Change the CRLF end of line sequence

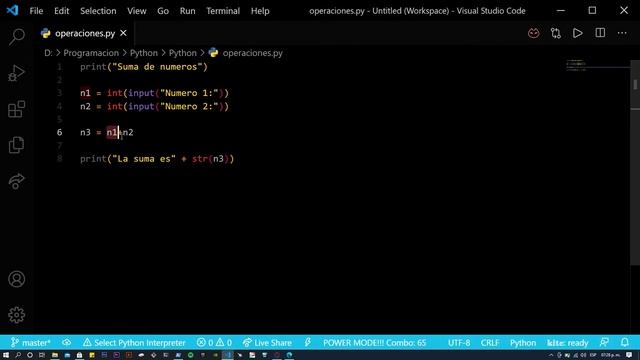490,342
